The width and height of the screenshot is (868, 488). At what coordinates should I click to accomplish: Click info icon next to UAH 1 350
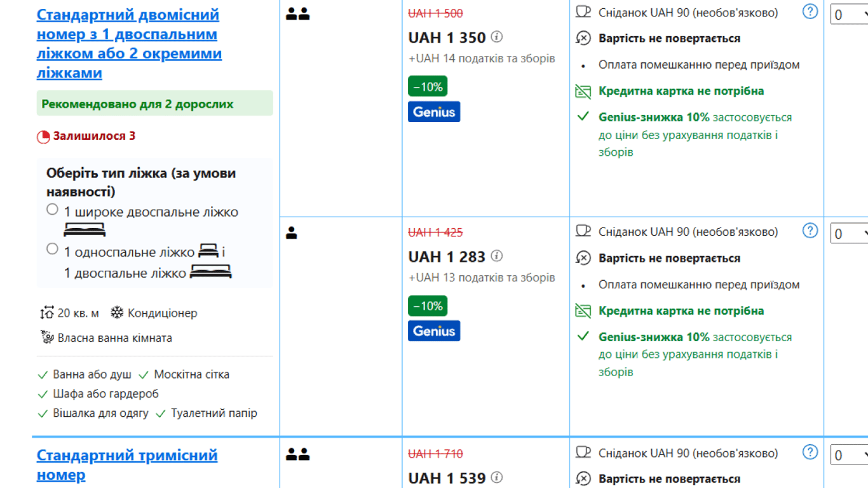click(497, 37)
